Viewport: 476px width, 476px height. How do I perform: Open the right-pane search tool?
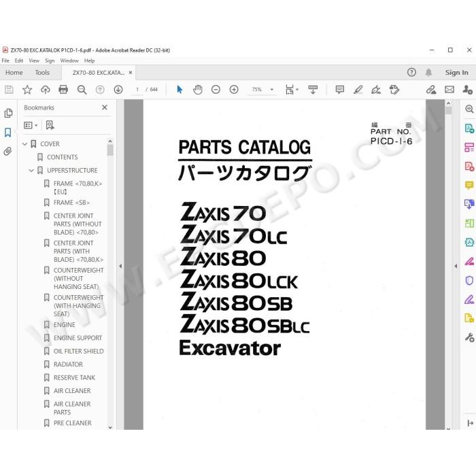tap(469, 109)
